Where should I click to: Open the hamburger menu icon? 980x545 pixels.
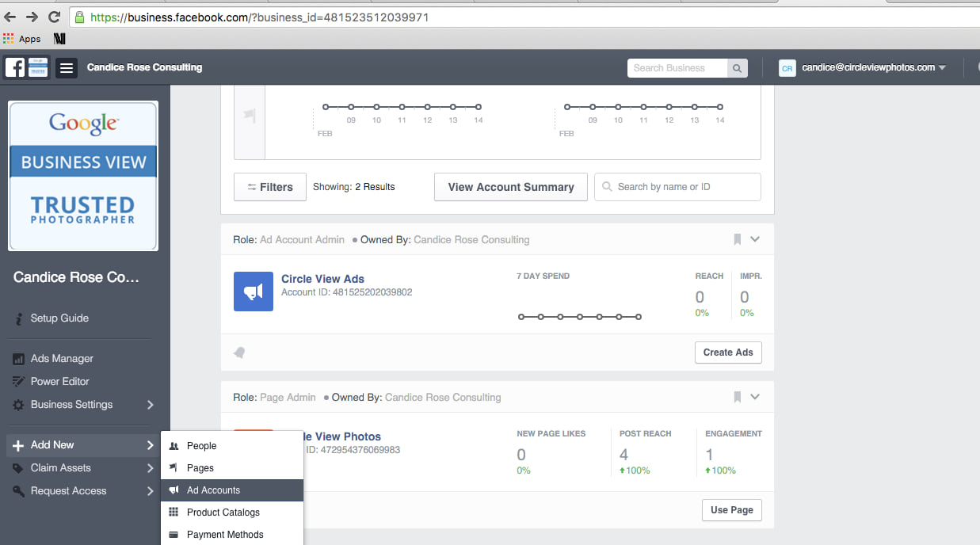67,68
